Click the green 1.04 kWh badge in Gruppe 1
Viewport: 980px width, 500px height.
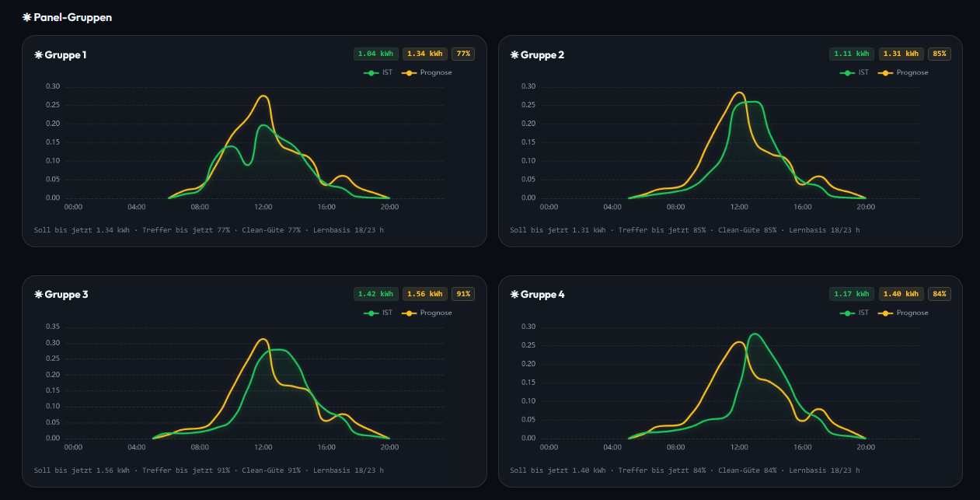tap(376, 54)
